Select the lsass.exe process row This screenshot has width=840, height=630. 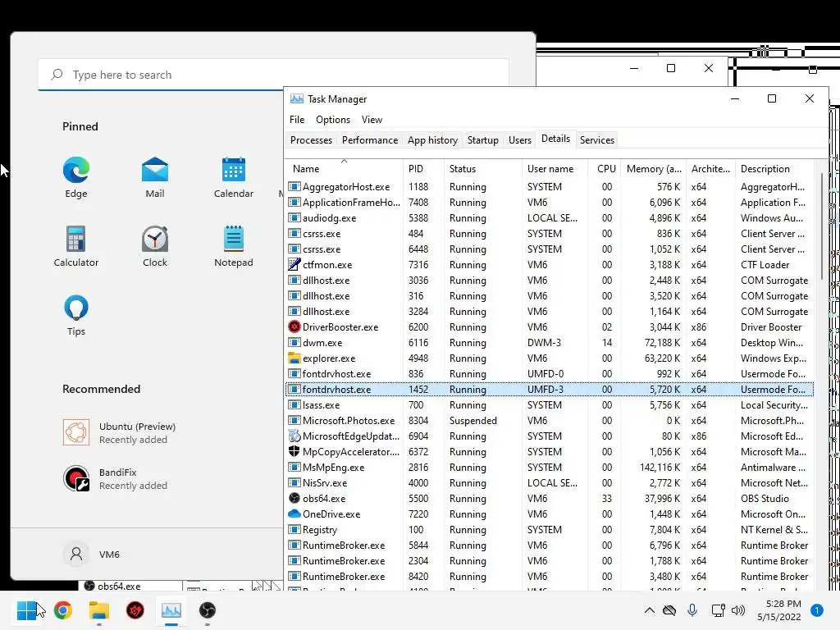click(550, 404)
